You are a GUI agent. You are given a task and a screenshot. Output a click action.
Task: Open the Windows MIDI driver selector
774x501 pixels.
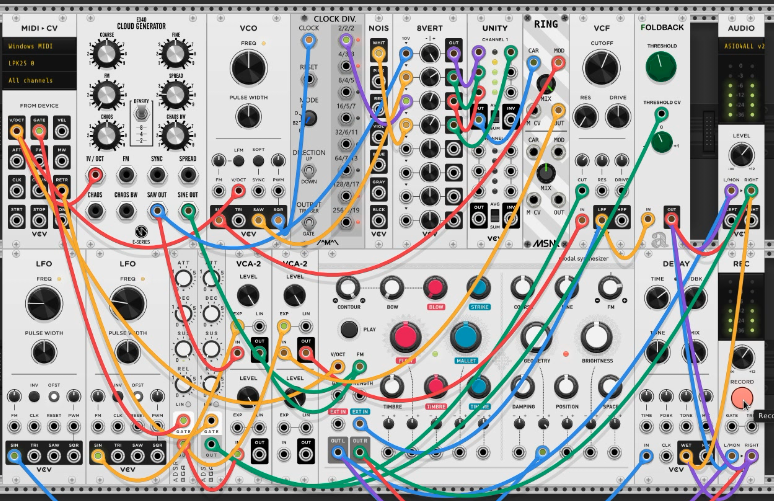pos(39,46)
